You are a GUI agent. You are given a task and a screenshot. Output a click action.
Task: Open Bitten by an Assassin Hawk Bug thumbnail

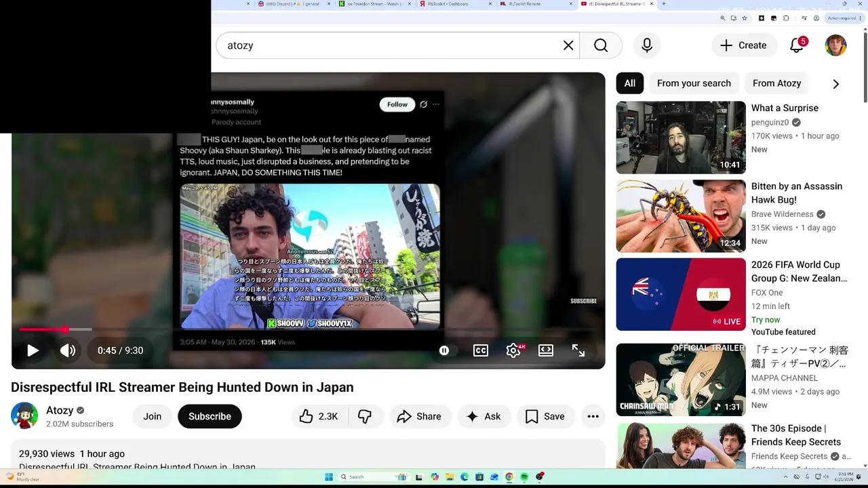[681, 216]
